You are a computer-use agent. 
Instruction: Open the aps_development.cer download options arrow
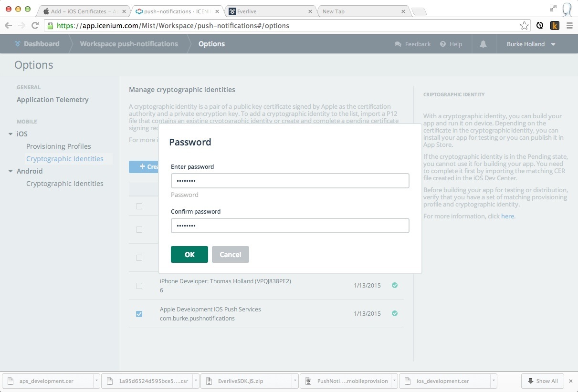point(96,381)
